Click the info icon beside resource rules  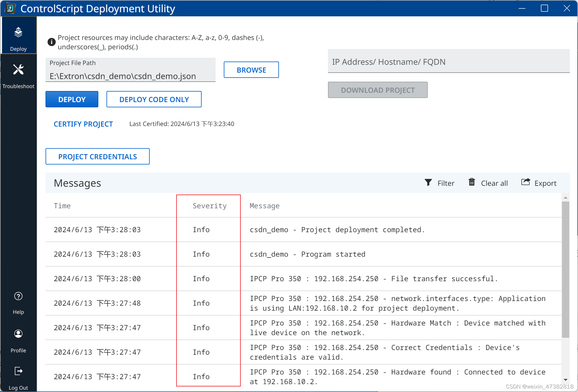point(51,42)
